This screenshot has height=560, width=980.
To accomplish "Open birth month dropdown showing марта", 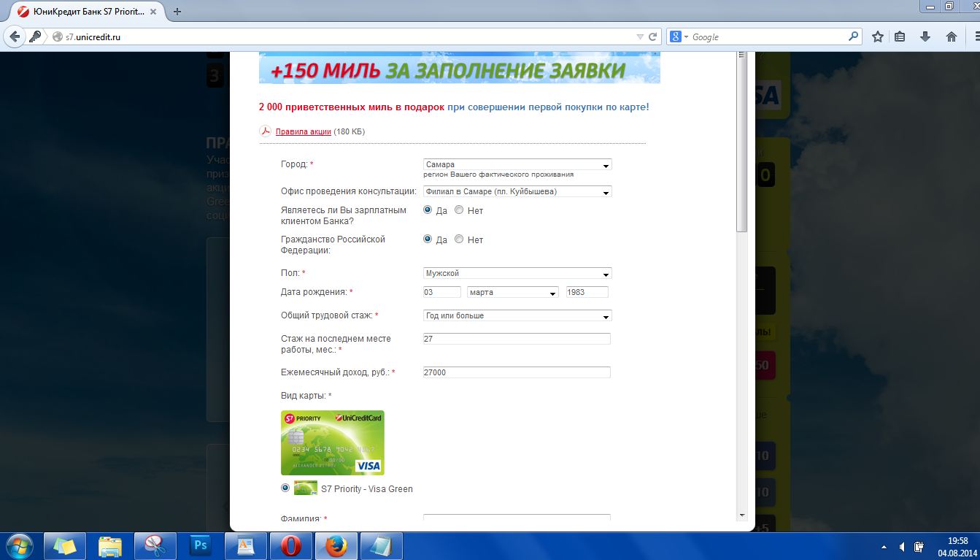I will (x=513, y=292).
